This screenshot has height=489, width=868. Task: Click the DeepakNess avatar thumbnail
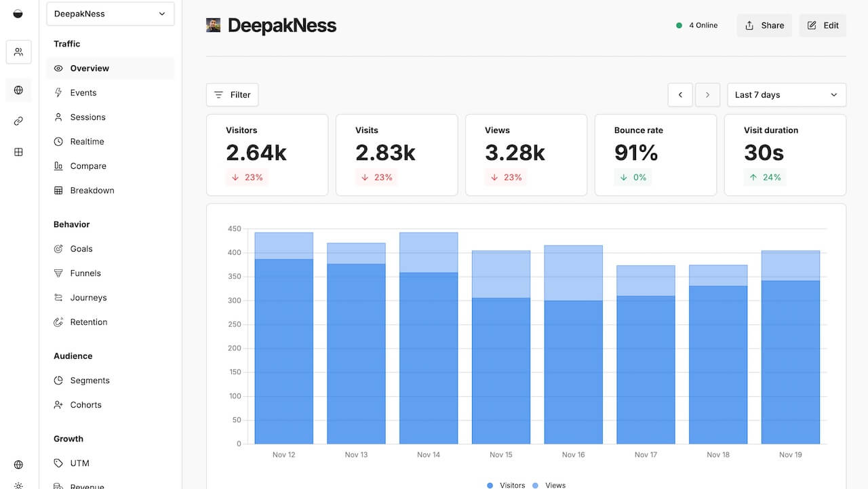click(x=213, y=26)
